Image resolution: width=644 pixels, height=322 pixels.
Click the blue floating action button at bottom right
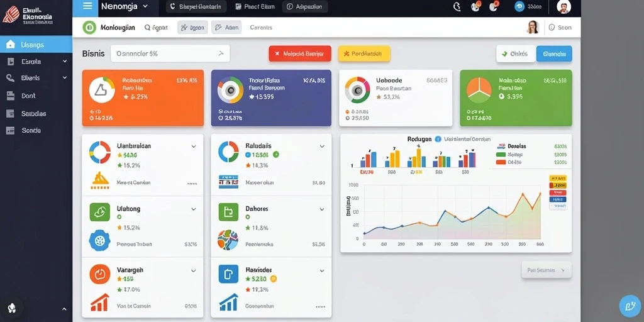630,306
